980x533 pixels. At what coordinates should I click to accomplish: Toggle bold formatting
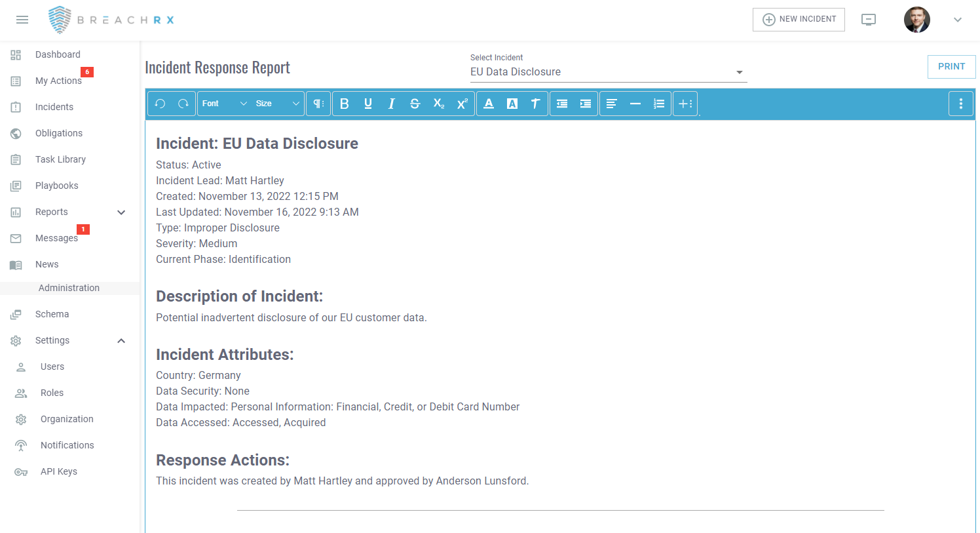coord(345,103)
